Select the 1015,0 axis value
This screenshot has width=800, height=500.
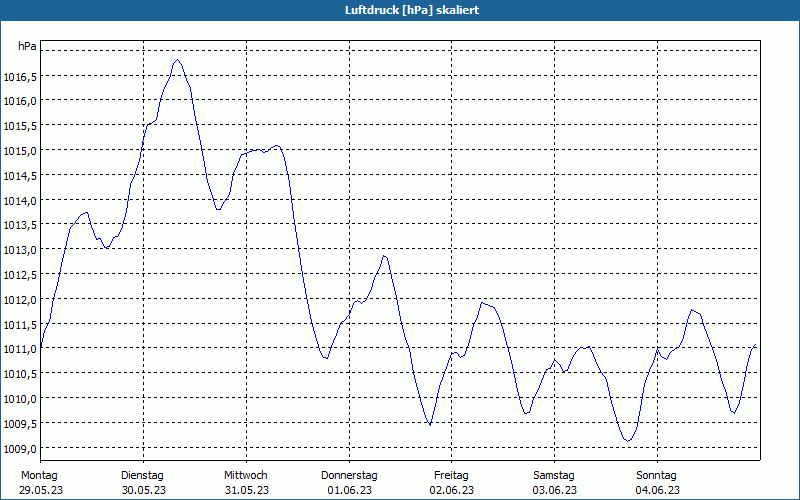pyautogui.click(x=20, y=151)
